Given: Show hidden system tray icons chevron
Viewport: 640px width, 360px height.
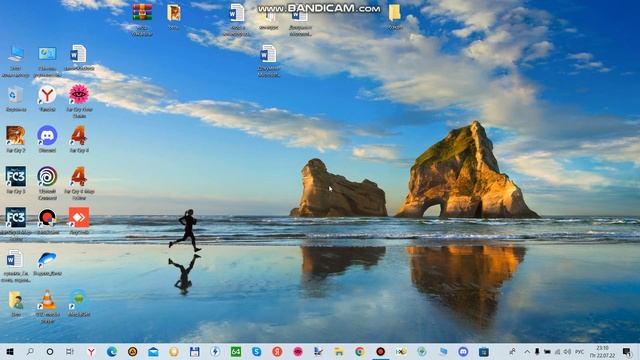Looking at the screenshot, I should 527,351.
